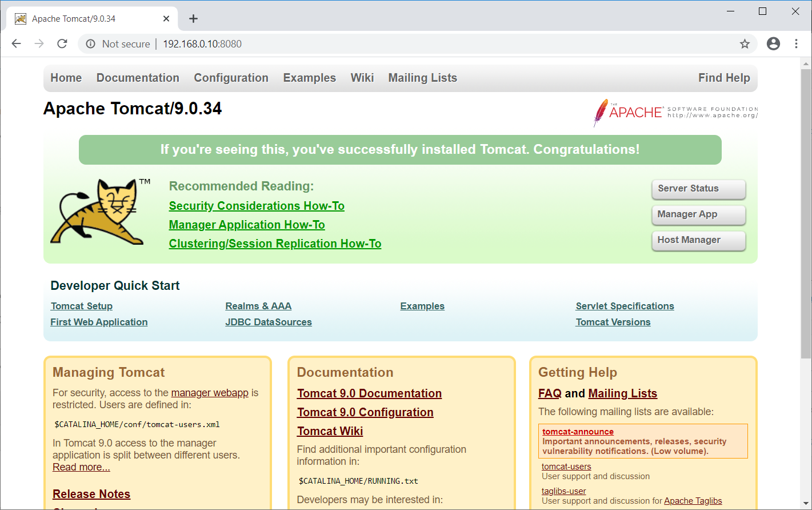Image resolution: width=812 pixels, height=510 pixels.
Task: Open the tomcat-announce mailing list link
Action: pyautogui.click(x=578, y=432)
